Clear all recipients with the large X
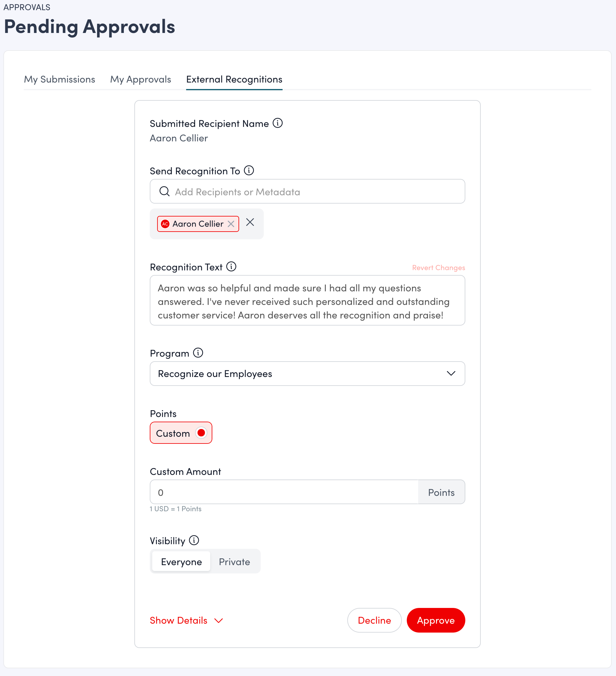The width and height of the screenshot is (616, 676). [x=250, y=222]
